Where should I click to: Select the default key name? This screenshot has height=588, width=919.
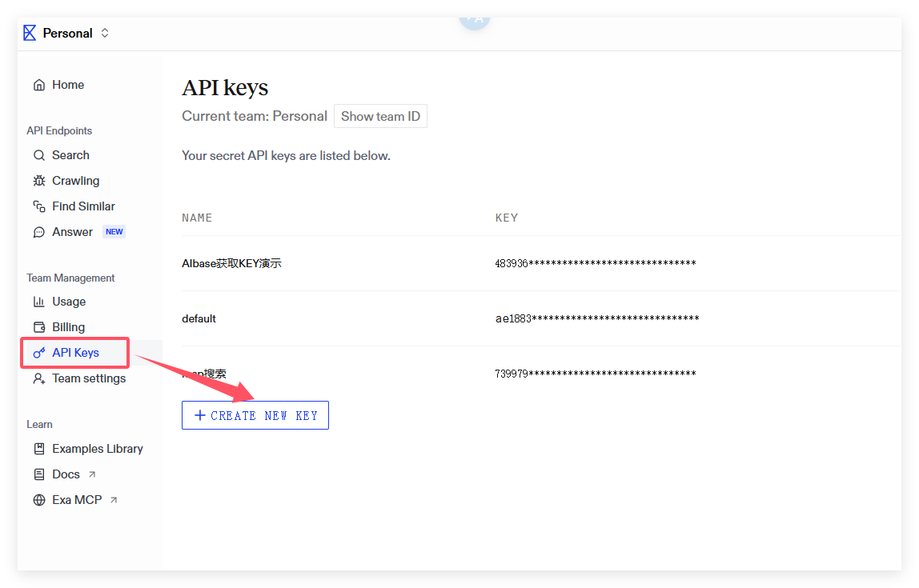pyautogui.click(x=199, y=318)
